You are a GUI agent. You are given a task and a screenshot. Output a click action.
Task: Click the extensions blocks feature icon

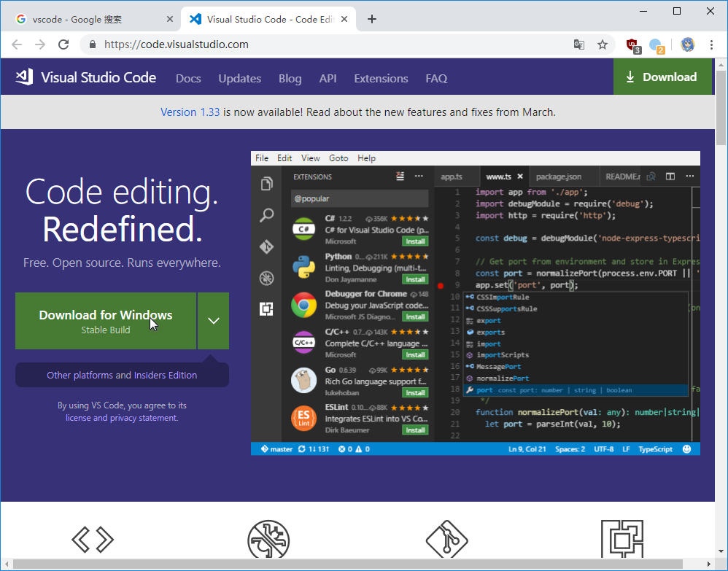622,539
